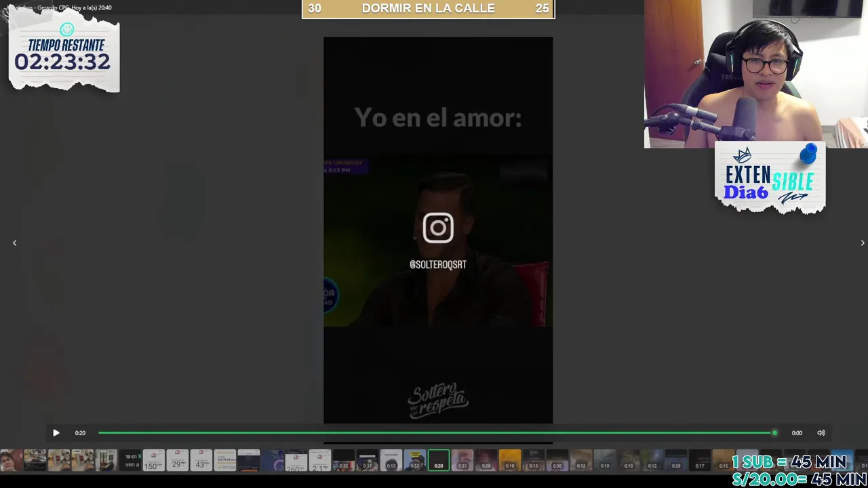Click the volume speaker icon
Viewport: 868px width, 488px height.
tap(821, 432)
